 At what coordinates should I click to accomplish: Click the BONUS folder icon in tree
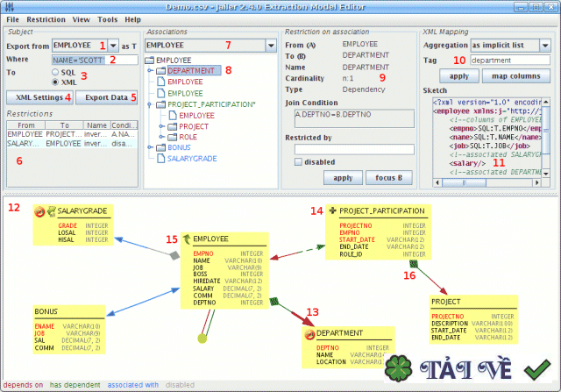[161, 147]
